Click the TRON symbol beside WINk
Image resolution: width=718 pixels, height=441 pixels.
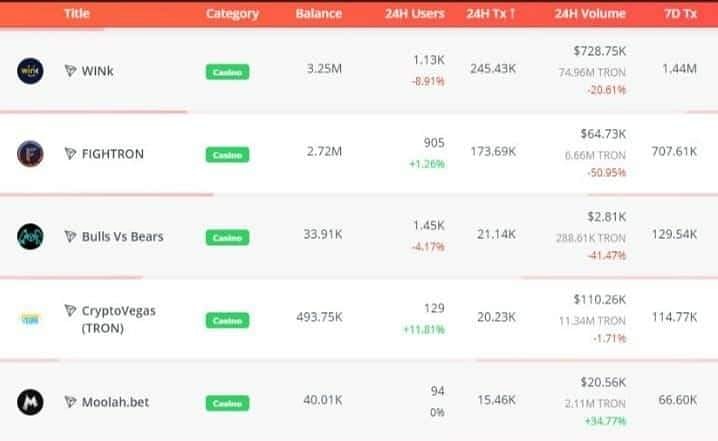[x=70, y=71]
